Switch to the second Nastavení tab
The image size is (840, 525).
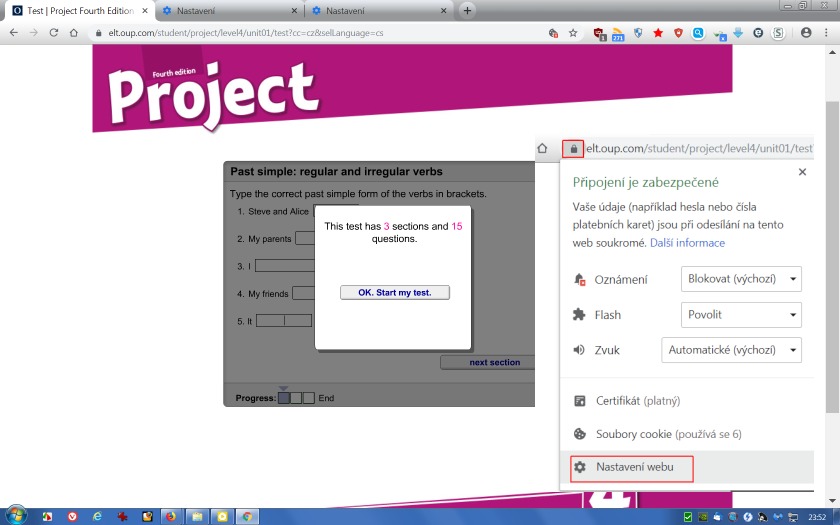point(379,11)
